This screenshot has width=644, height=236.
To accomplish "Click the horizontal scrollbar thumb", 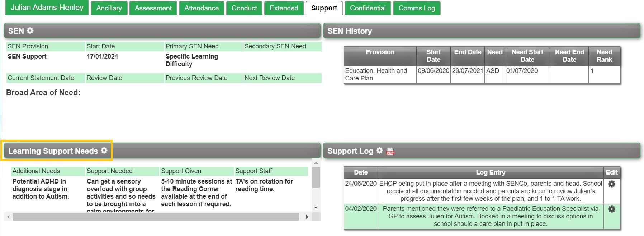I will (x=156, y=217).
